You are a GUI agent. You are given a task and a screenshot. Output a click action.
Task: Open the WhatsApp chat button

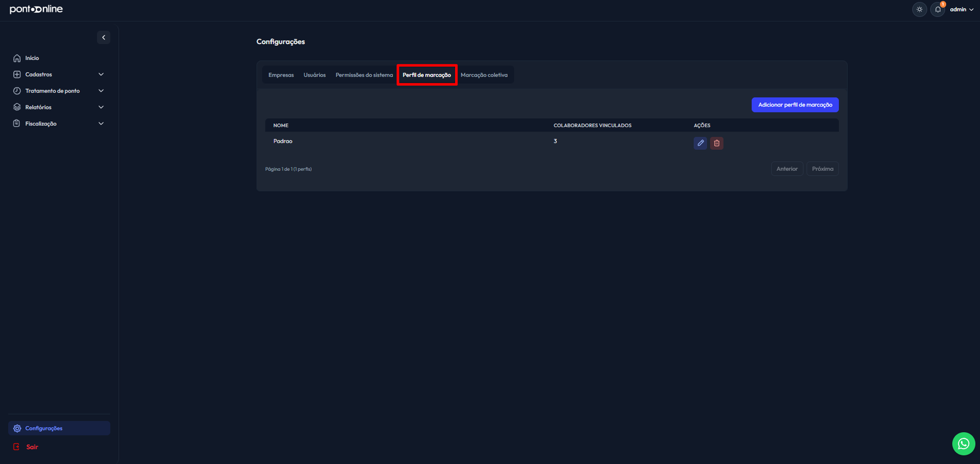963,444
